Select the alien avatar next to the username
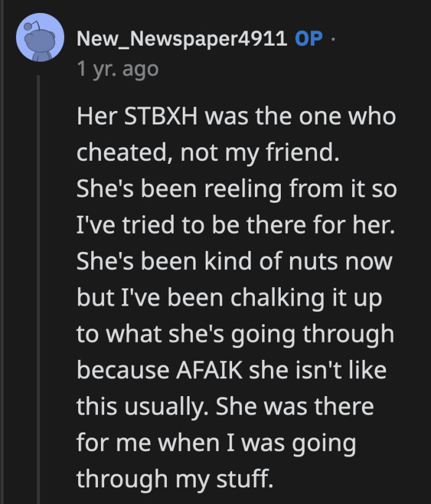This screenshot has width=431, height=504. tap(41, 38)
